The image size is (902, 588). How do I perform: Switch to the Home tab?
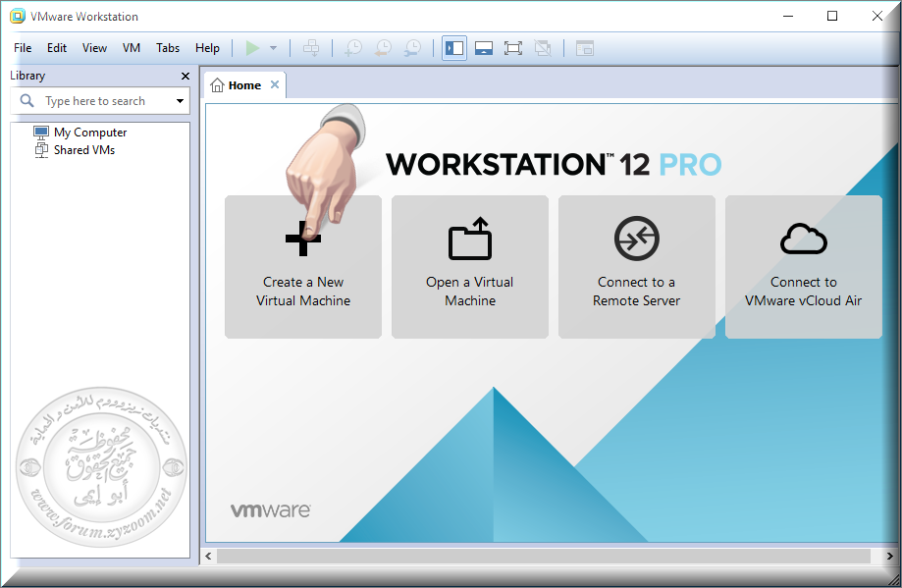pos(244,85)
